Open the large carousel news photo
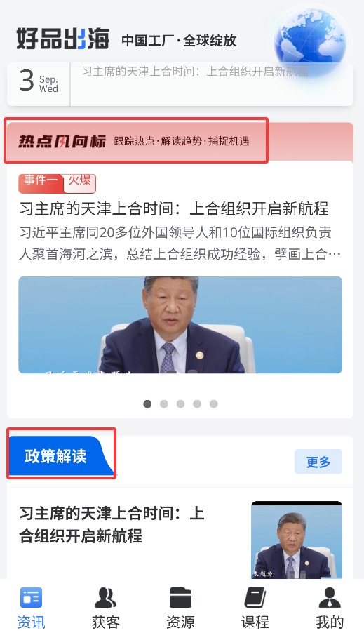 180,325
